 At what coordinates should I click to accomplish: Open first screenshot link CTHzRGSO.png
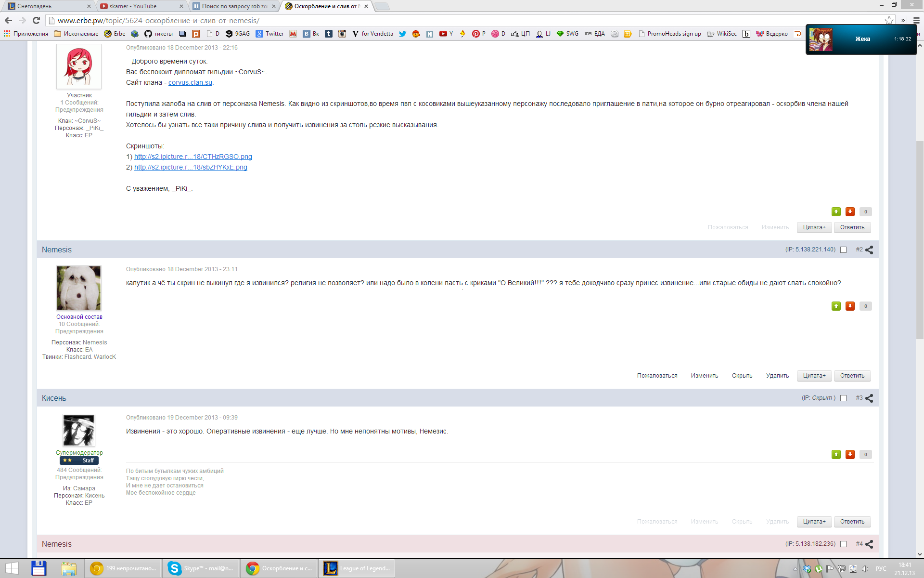(x=193, y=157)
